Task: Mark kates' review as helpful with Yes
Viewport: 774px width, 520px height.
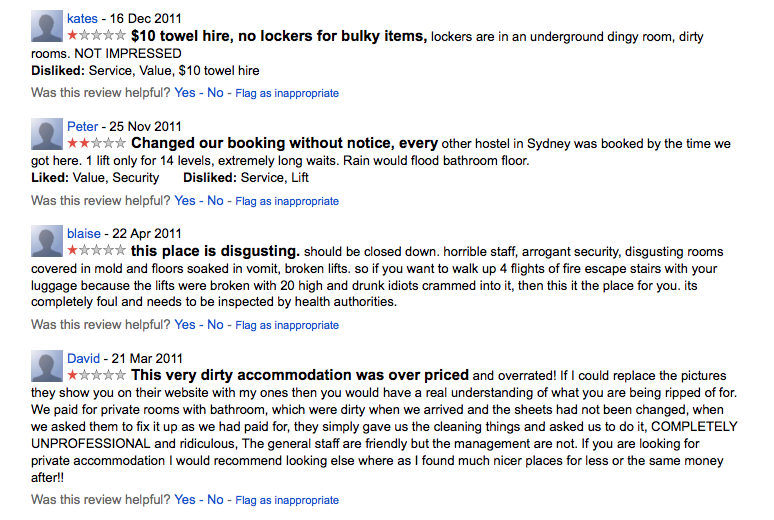Action: point(185,93)
